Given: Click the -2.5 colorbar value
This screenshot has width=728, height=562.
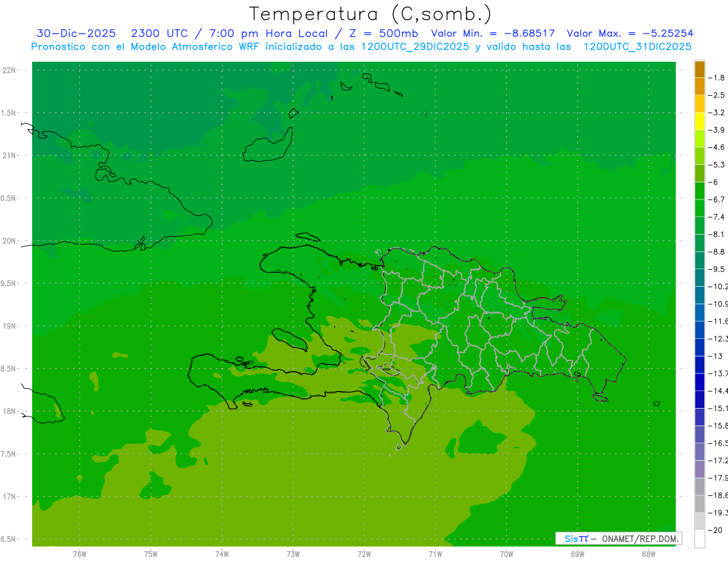Looking at the screenshot, I should point(716,95).
